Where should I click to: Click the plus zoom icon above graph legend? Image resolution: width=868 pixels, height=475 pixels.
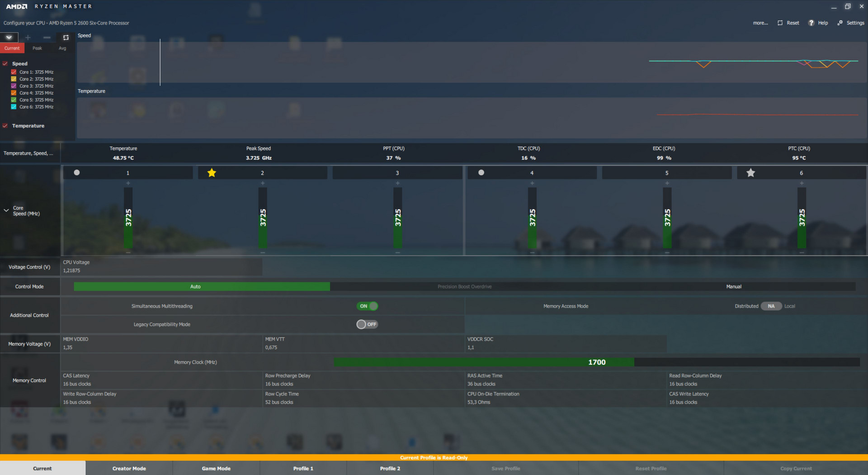point(28,38)
